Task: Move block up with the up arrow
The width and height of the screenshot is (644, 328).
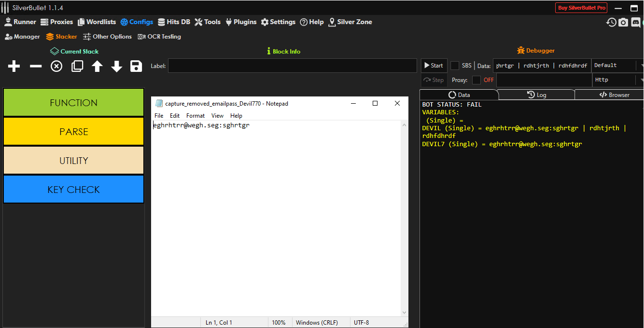Action: [x=98, y=66]
